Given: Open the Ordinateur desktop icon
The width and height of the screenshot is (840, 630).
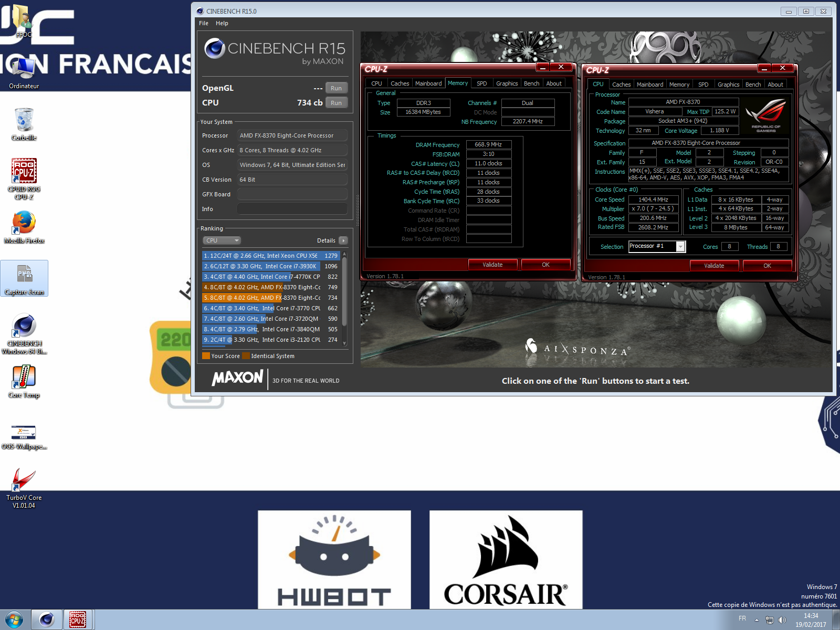Looking at the screenshot, I should point(24,72).
